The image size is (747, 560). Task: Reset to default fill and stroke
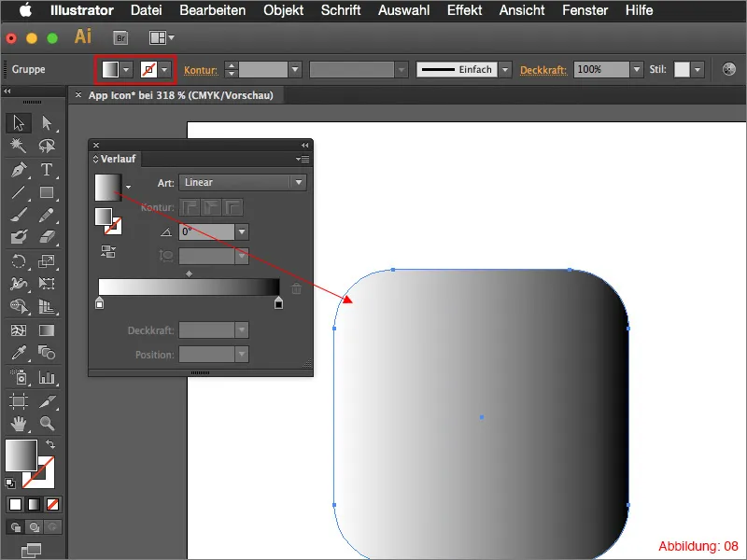coord(9,483)
